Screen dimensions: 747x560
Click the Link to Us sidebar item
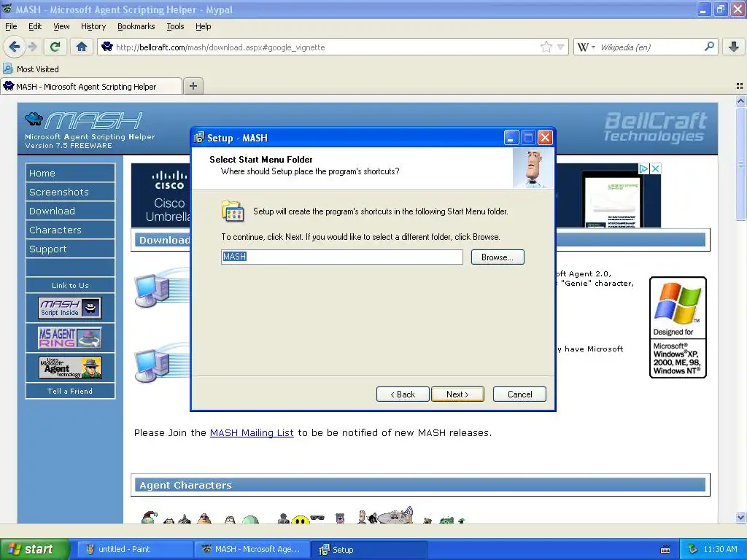tap(70, 285)
